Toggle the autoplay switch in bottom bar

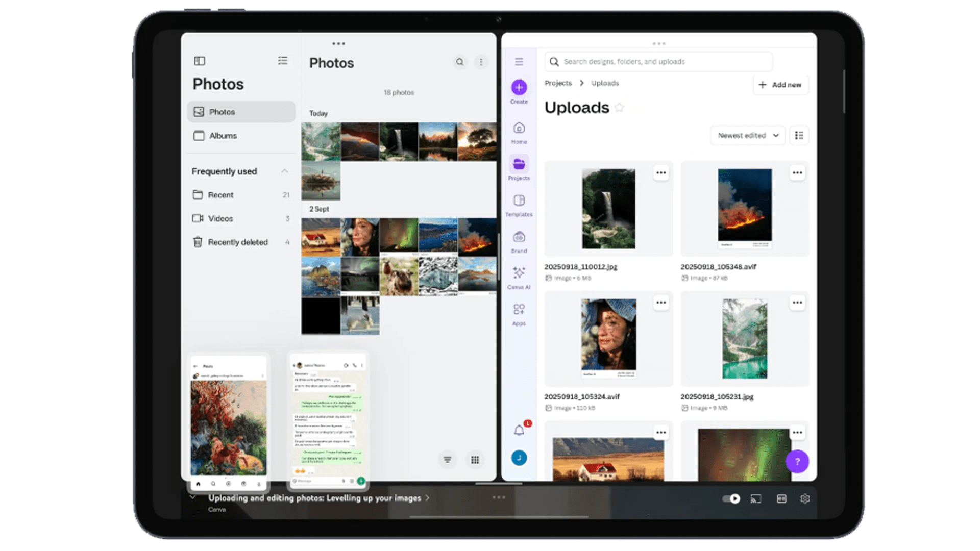(x=731, y=499)
